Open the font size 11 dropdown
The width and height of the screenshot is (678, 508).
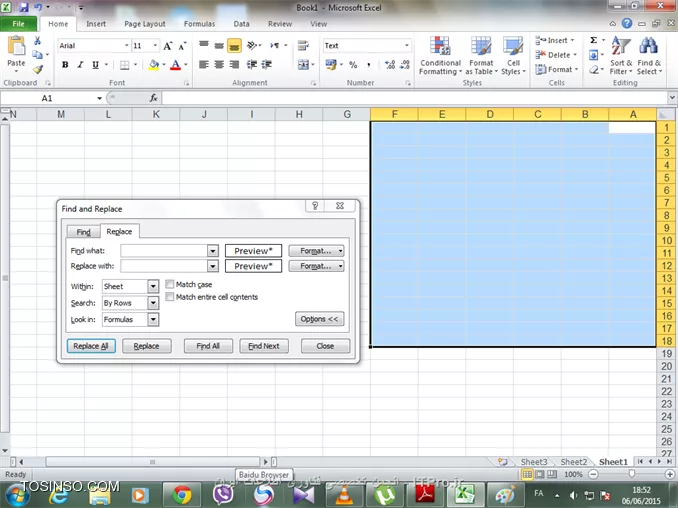(x=155, y=45)
